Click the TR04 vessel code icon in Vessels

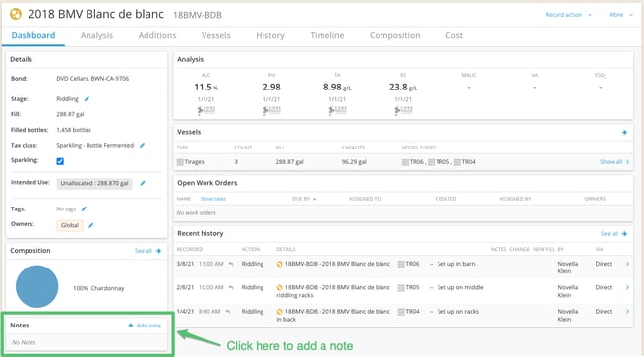pos(457,162)
